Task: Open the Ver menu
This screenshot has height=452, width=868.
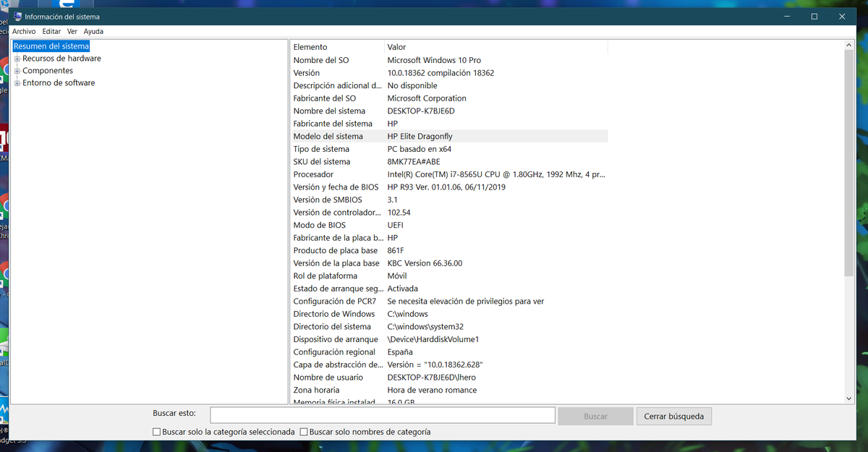Action: [x=71, y=31]
